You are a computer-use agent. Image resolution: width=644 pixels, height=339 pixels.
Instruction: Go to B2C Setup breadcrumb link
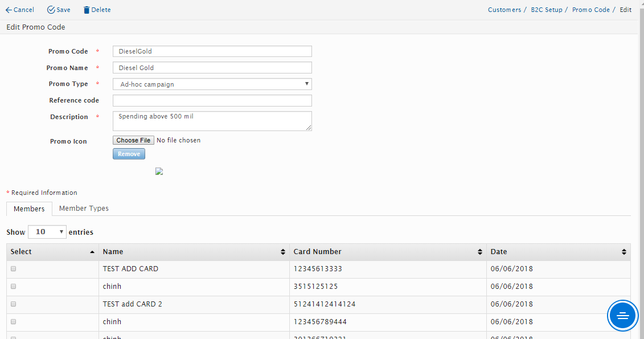pyautogui.click(x=546, y=10)
